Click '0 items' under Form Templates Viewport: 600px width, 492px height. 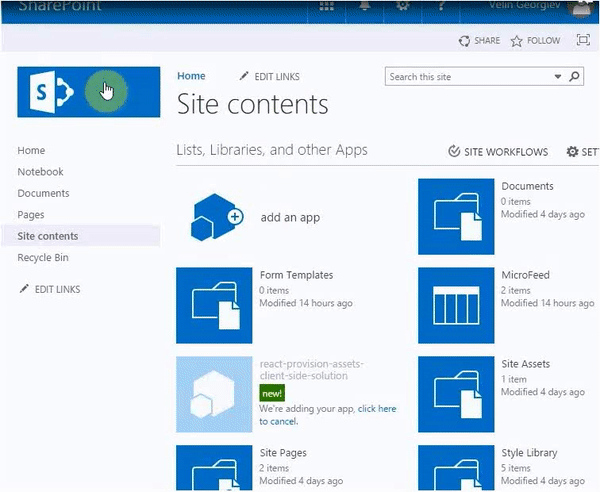[x=274, y=290]
